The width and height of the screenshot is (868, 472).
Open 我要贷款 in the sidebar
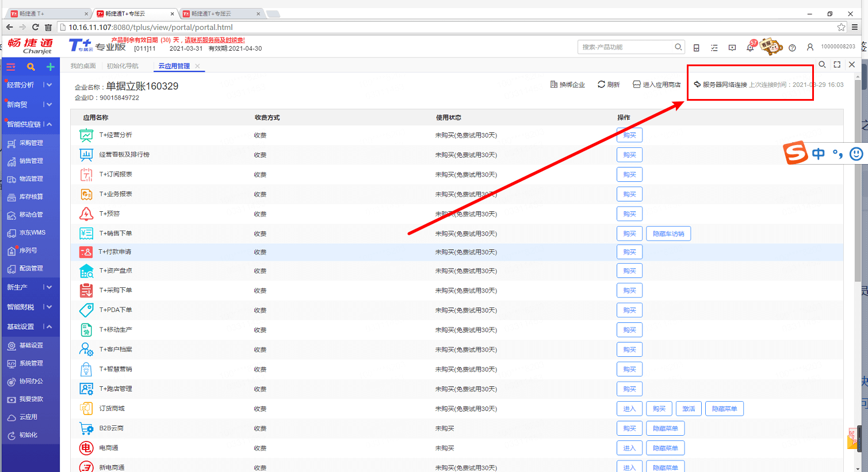(30, 399)
